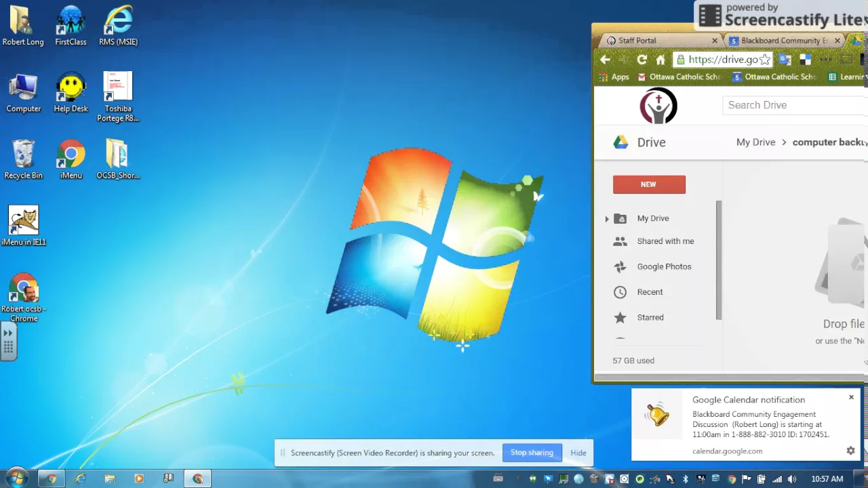Image resolution: width=868 pixels, height=488 pixels.
Task: Click the Search Drive field
Action: (x=795, y=105)
